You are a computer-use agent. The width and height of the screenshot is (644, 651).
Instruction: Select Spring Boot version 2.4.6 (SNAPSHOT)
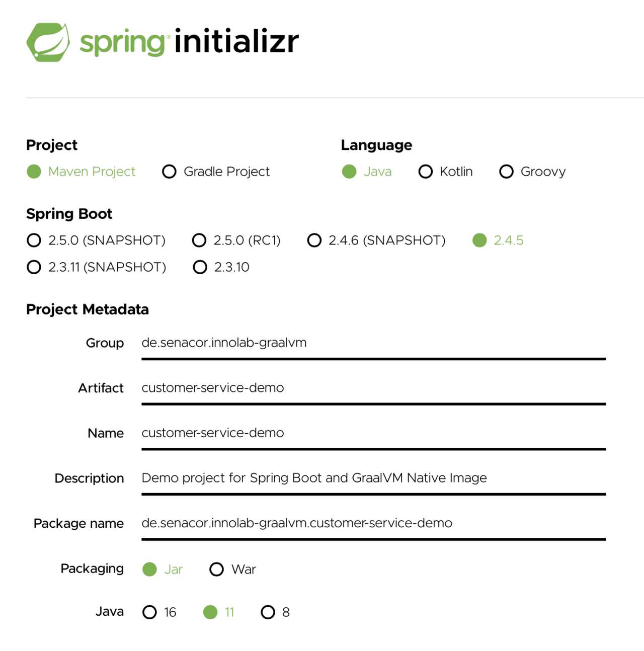tap(314, 240)
